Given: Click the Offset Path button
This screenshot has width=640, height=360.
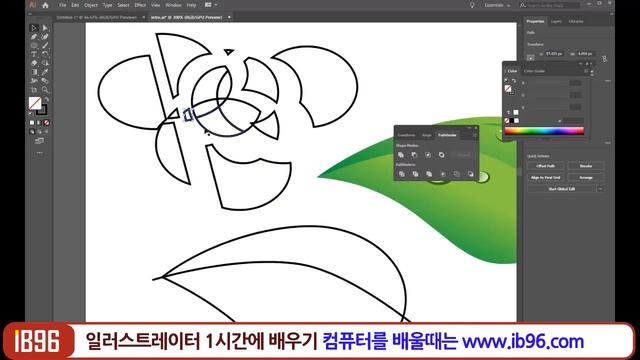Looking at the screenshot, I should (x=545, y=166).
